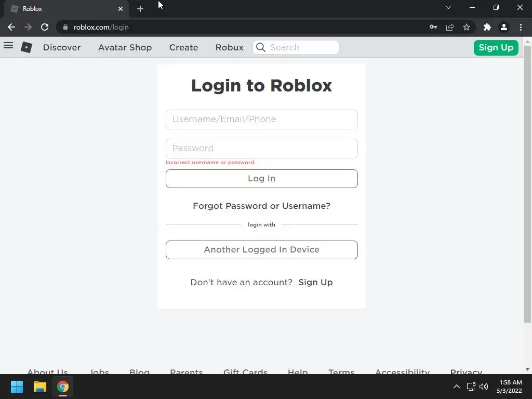Open the Create menu item

183,47
